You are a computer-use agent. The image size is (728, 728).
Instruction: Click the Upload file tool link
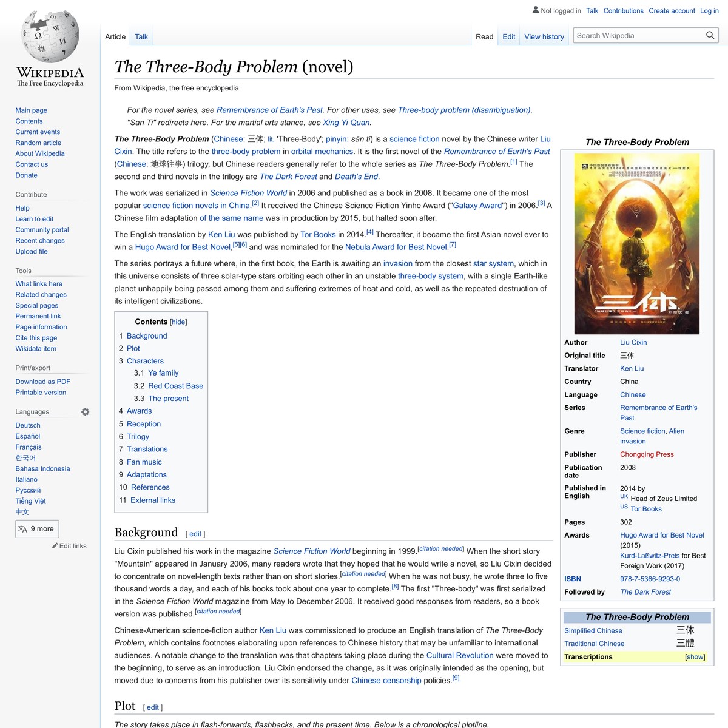[x=32, y=251]
